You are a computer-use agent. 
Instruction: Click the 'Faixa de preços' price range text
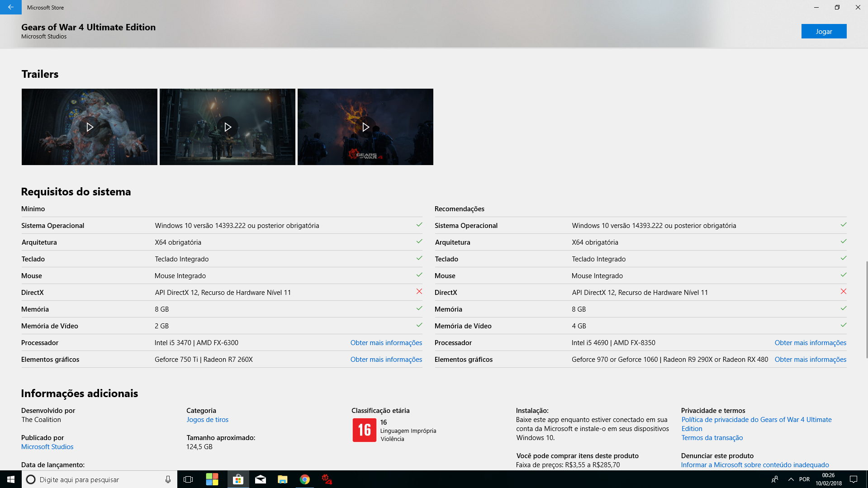(x=568, y=465)
